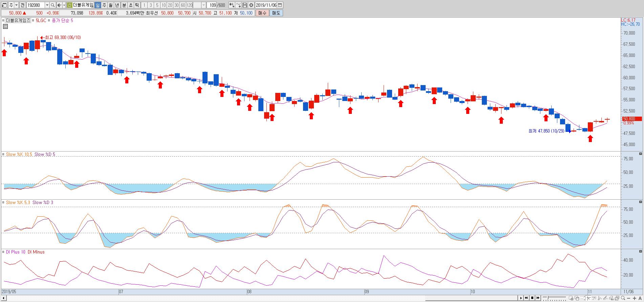Image resolution: width=644 pixels, height=302 pixels.
Task: Click the green 신 badge icon
Action: coord(69,5)
